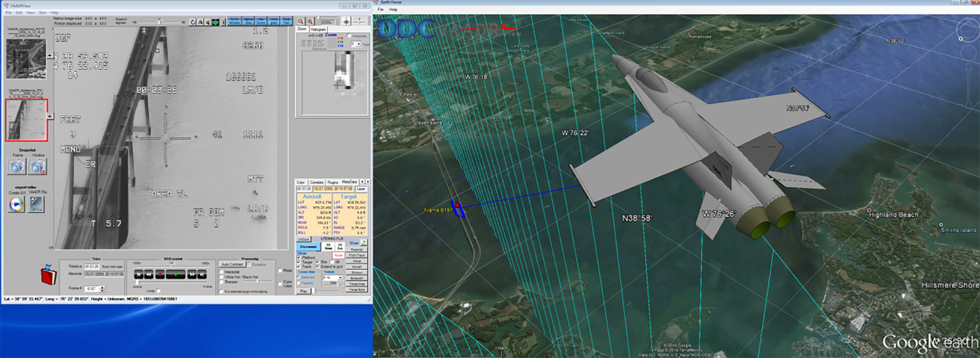Click the zoom in magnifier icon
Screen dimensions: 980x358
tap(310, 22)
